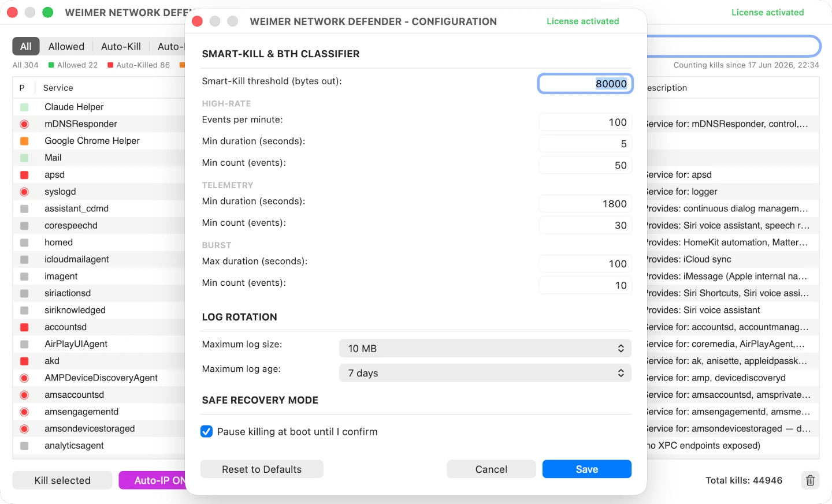
Task: Click the search field in main window
Action: [x=734, y=46]
